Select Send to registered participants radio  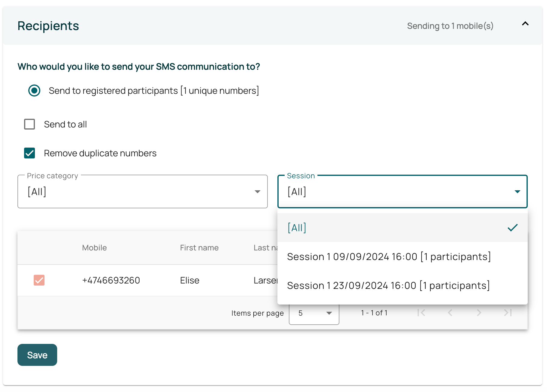[34, 90]
